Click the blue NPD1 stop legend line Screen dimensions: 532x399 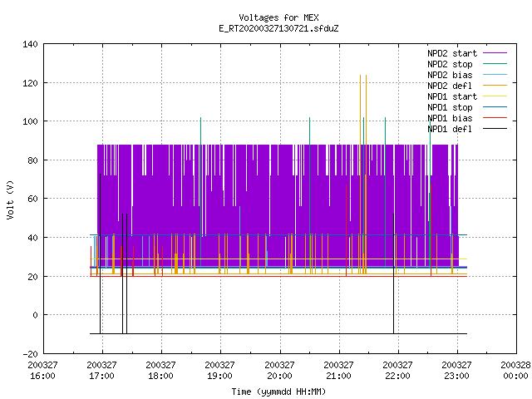[x=495, y=107]
